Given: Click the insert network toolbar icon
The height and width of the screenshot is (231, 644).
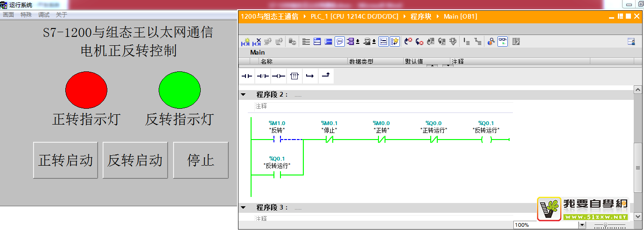Looking at the screenshot, I should point(245,42).
